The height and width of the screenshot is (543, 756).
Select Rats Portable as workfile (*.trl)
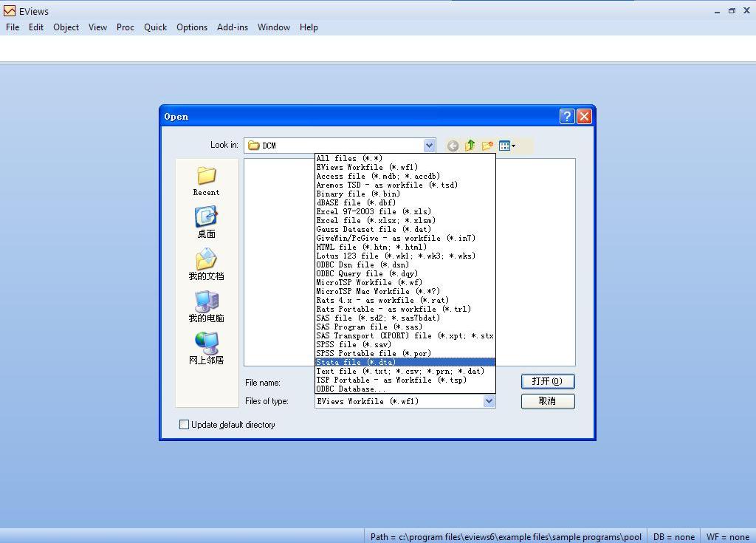[x=405, y=310]
